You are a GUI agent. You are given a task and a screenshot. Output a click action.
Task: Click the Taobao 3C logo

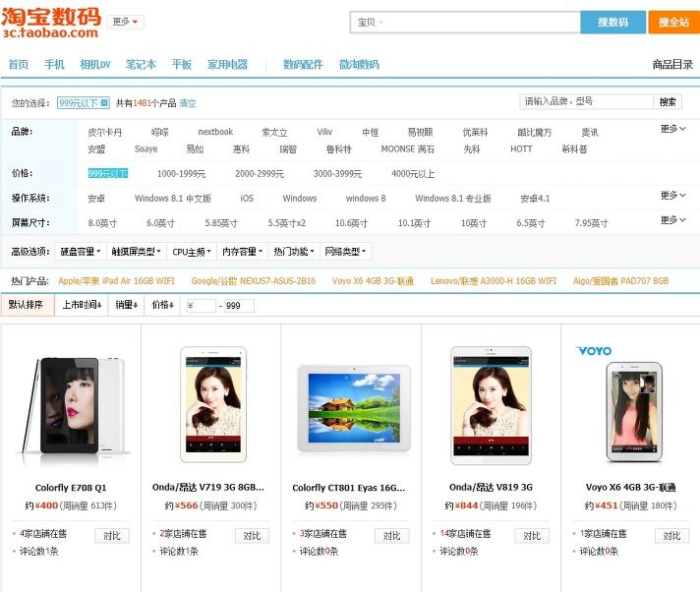[51, 23]
